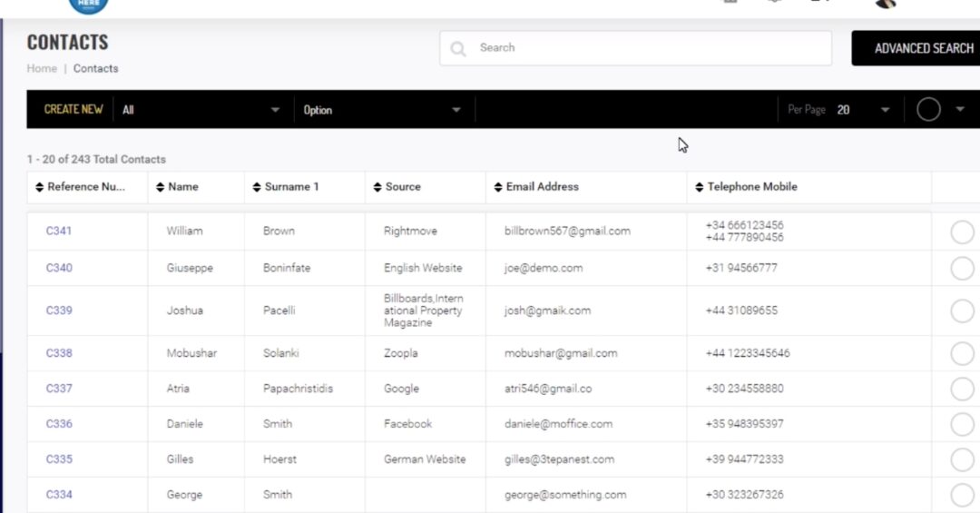Click the magnifier icon in search box
980x513 pixels.
pyautogui.click(x=458, y=48)
